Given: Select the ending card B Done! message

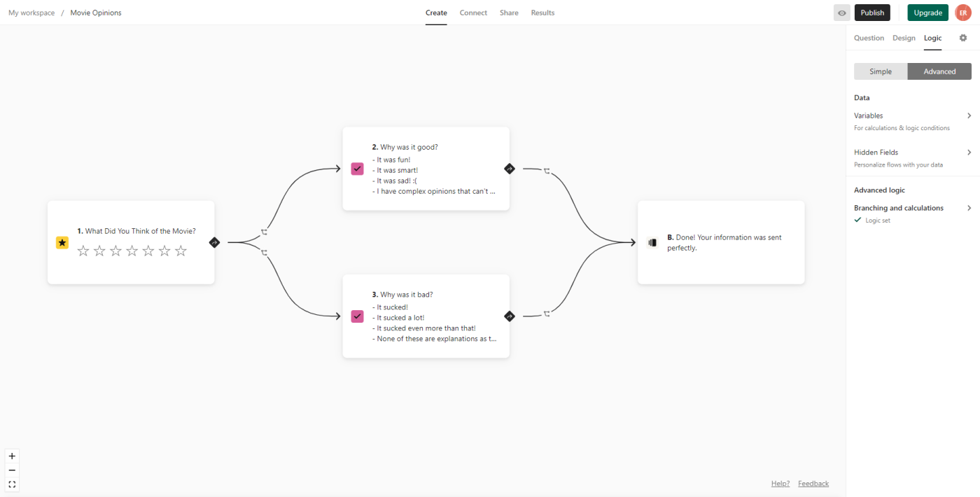Looking at the screenshot, I should click(x=721, y=242).
